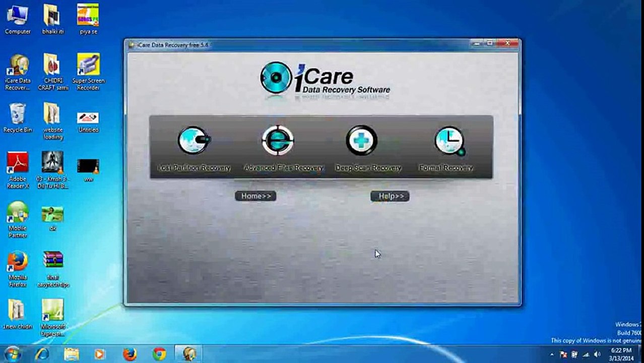Open the taskbar clock showing 6:22 PM
The width and height of the screenshot is (644, 363).
coord(621,354)
